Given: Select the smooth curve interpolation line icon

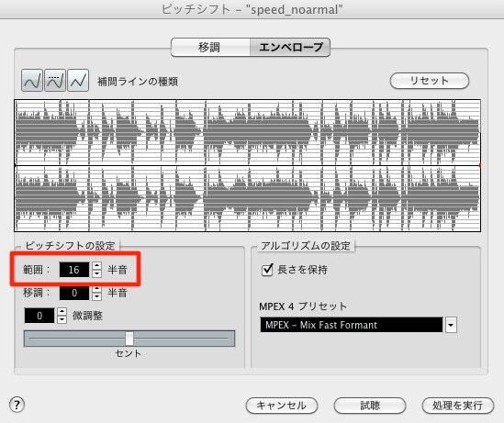Looking at the screenshot, I should pos(32,81).
